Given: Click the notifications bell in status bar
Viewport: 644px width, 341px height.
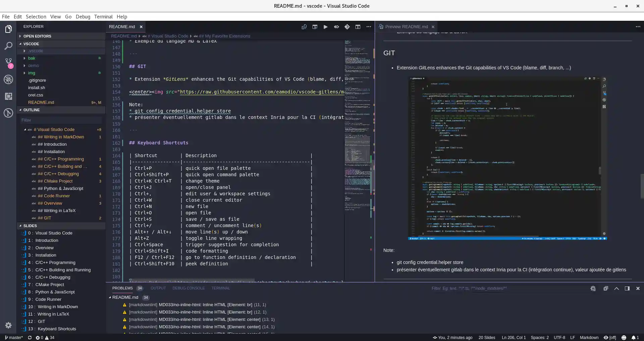Looking at the screenshot, I should pyautogui.click(x=635, y=338).
